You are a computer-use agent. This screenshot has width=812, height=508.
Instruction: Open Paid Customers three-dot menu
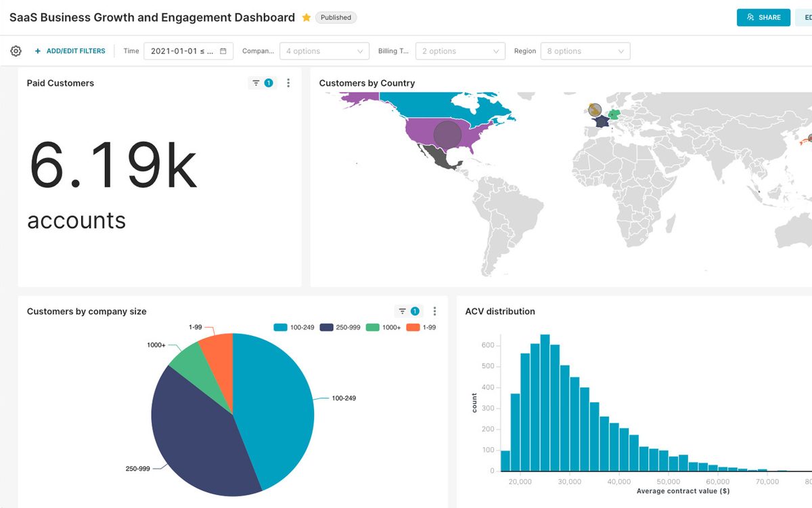tap(288, 83)
